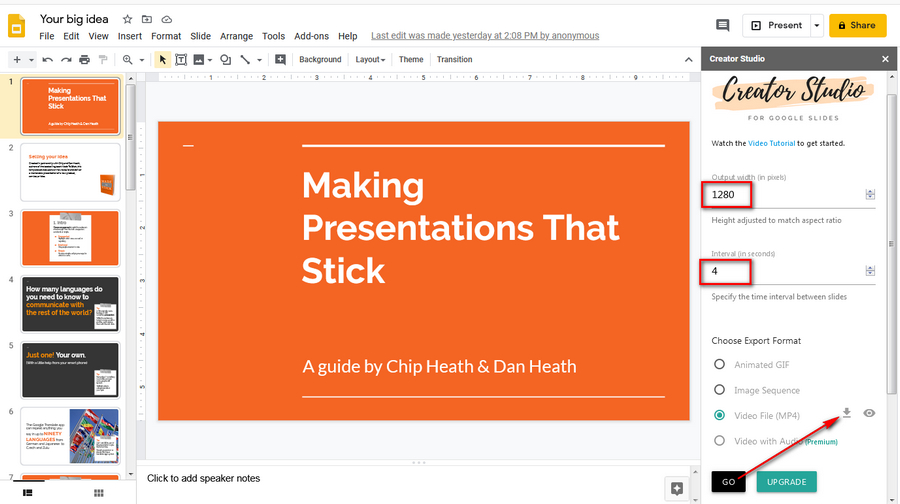Click the GO button
The image size is (900, 504).
(x=728, y=482)
